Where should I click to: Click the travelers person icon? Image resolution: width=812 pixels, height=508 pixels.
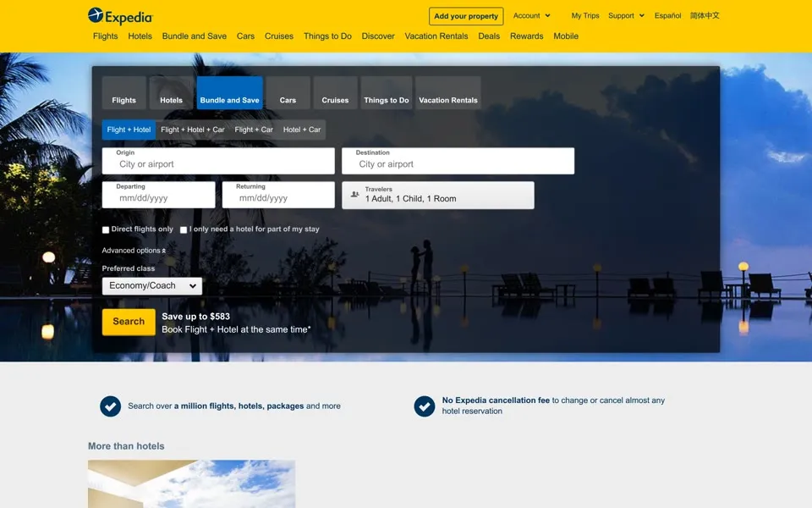[354, 195]
